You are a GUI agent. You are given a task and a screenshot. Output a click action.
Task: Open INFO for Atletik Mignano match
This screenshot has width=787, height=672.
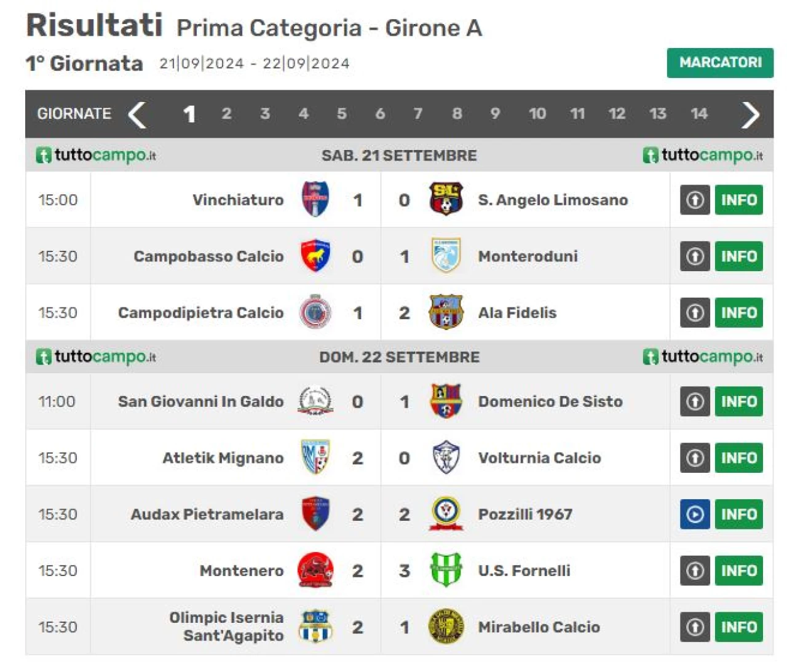738,458
